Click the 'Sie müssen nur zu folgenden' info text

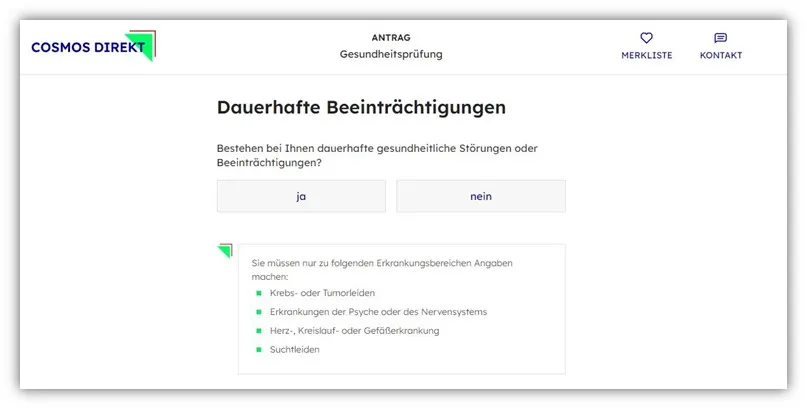click(382, 270)
